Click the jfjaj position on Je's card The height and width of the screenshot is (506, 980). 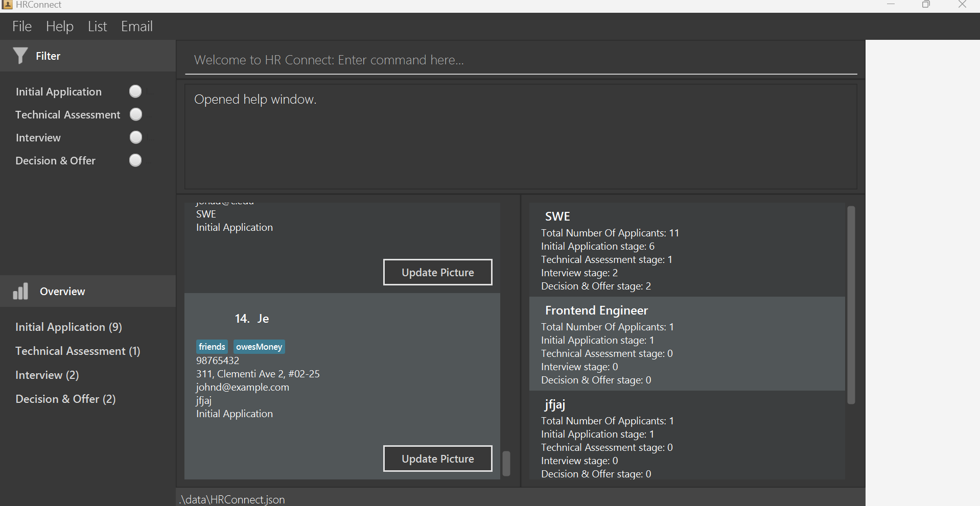[x=204, y=400]
